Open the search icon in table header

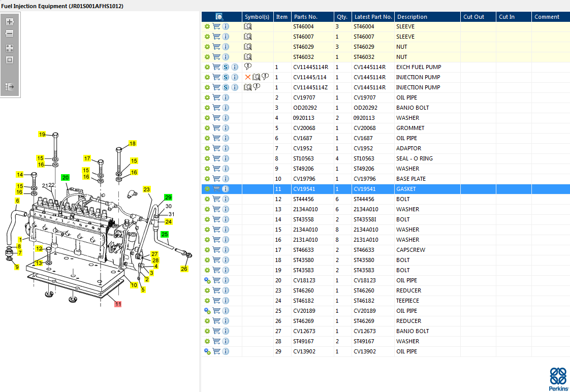point(219,17)
